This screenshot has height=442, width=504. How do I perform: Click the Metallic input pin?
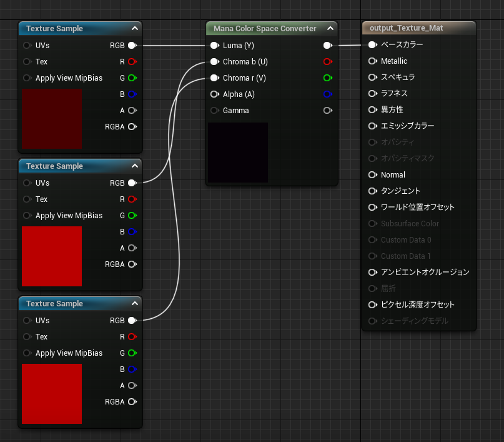click(373, 61)
